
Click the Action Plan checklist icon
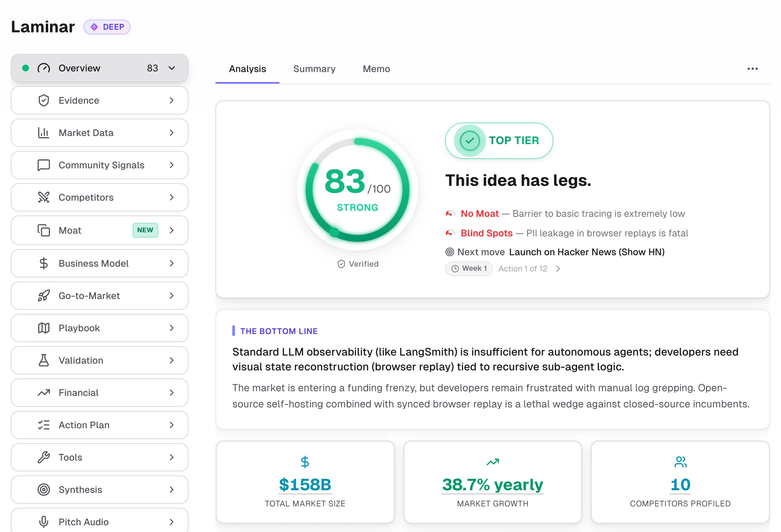click(x=44, y=425)
